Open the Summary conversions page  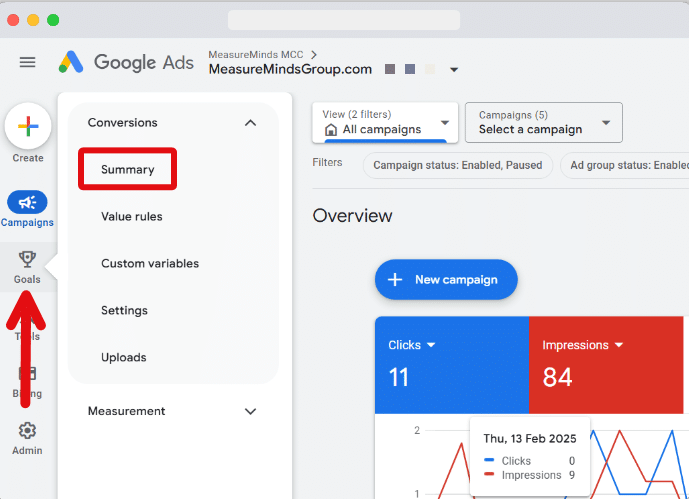coord(127,170)
